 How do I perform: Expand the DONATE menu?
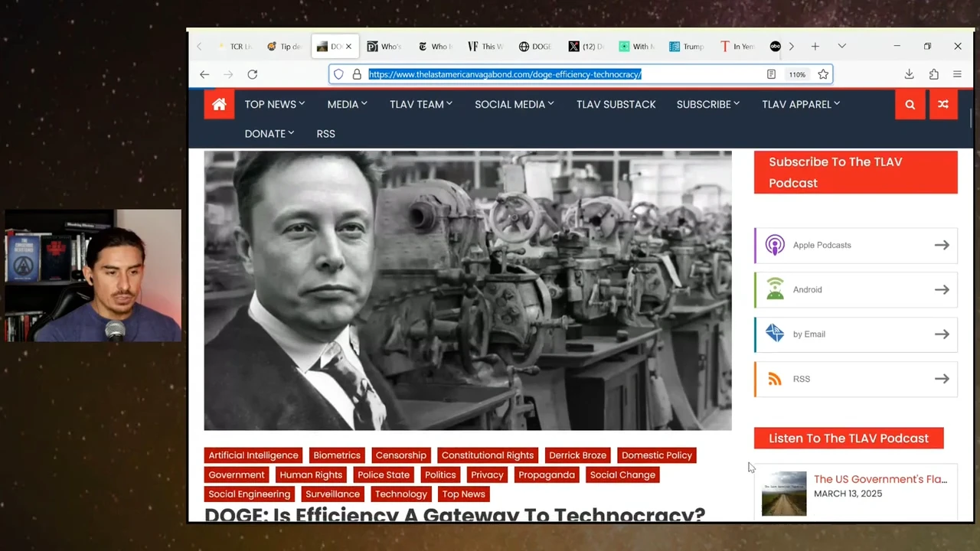point(269,134)
